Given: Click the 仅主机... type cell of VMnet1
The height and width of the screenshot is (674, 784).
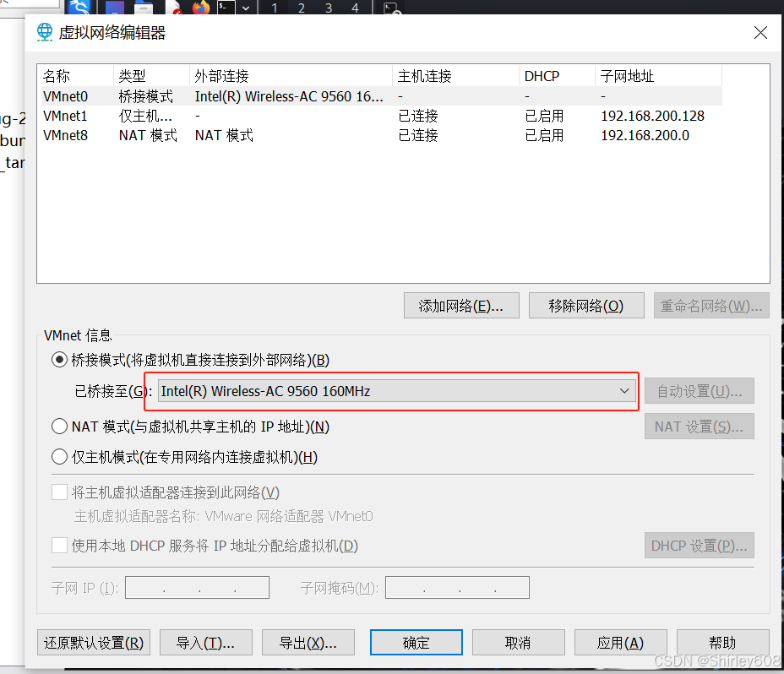Looking at the screenshot, I should (x=145, y=116).
